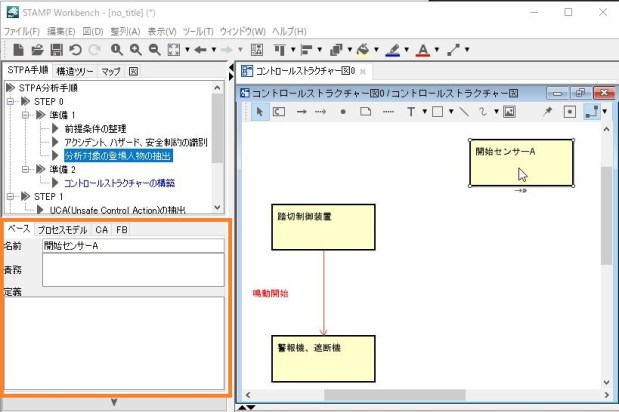Open the text tool T dropdown arrow
The image size is (619, 412).
click(x=424, y=111)
